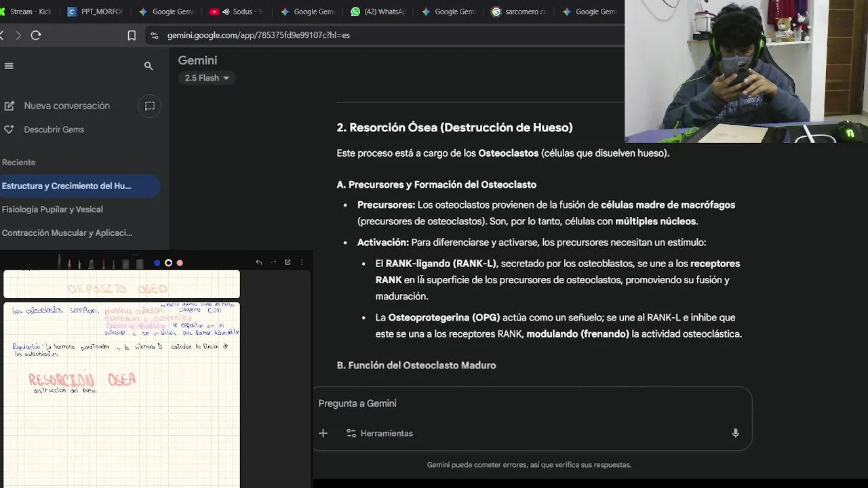Select pink ink color in notes toolbar

pyautogui.click(x=180, y=263)
